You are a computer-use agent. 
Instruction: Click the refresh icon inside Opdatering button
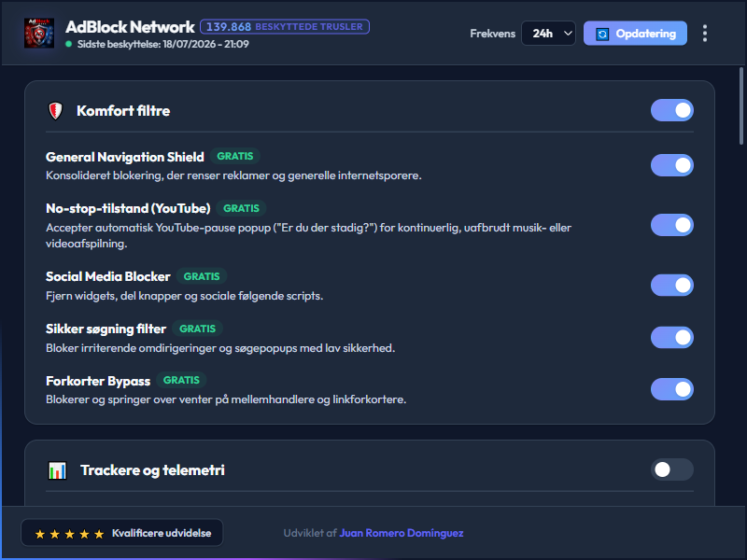tap(602, 34)
